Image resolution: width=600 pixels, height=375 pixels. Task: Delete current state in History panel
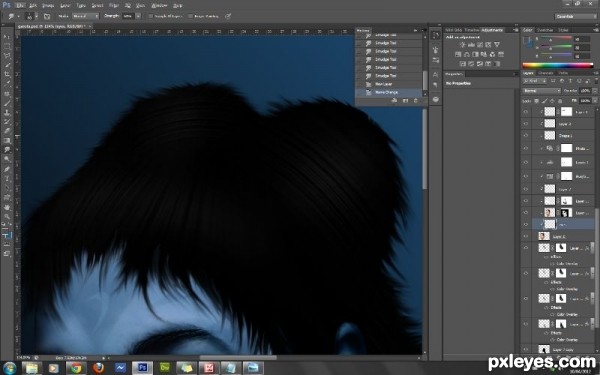(x=416, y=101)
